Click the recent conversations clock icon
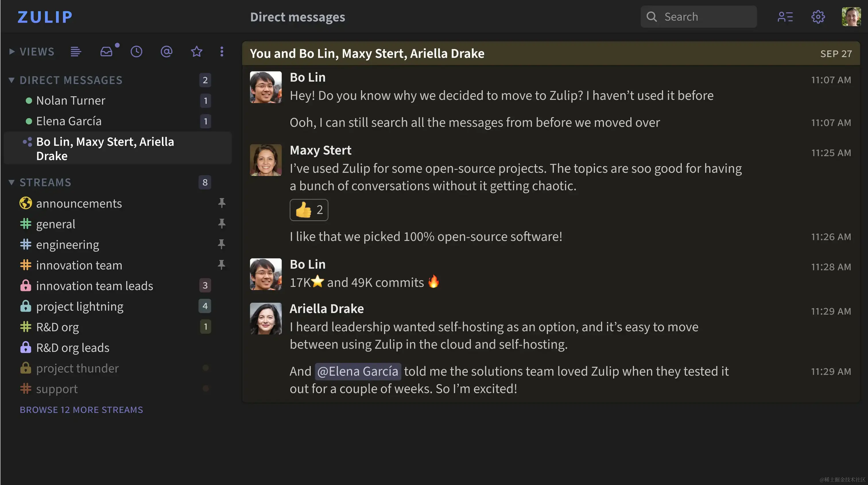868x485 pixels. (x=136, y=52)
